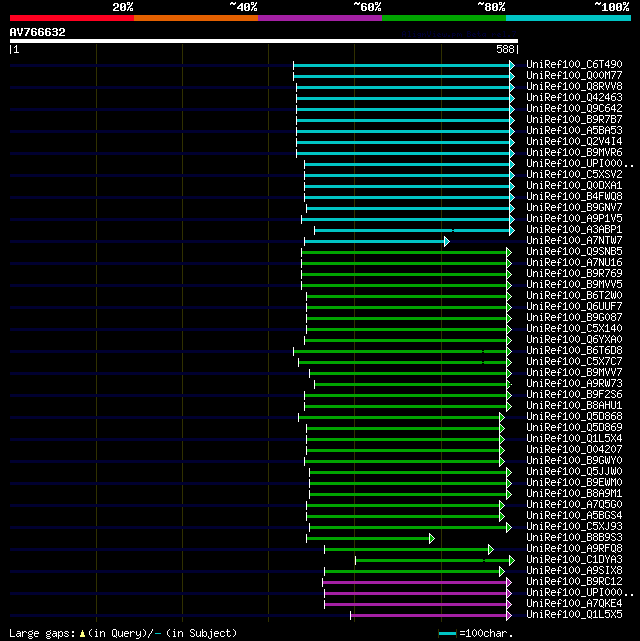
Task: Select the UniRef100_A7QKE4 label
Action: (x=574, y=604)
